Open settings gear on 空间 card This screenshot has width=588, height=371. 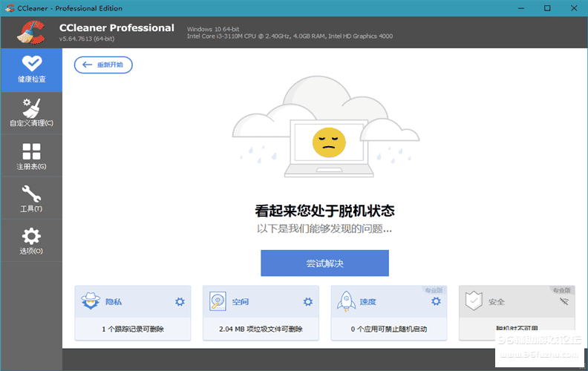(308, 302)
